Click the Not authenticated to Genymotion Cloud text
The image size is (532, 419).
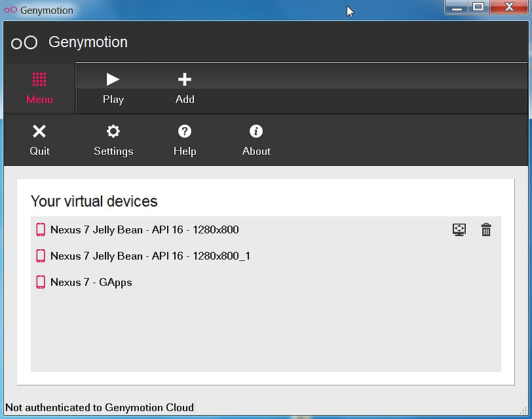tap(97, 407)
